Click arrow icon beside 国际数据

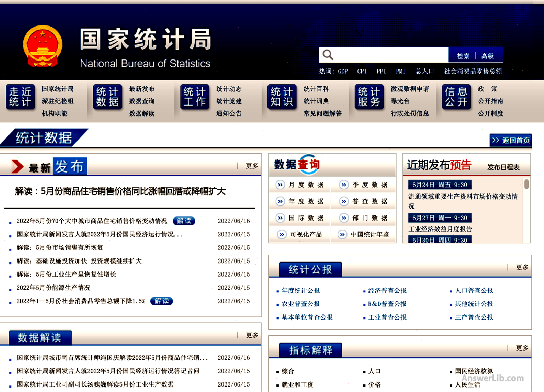[x=280, y=218]
